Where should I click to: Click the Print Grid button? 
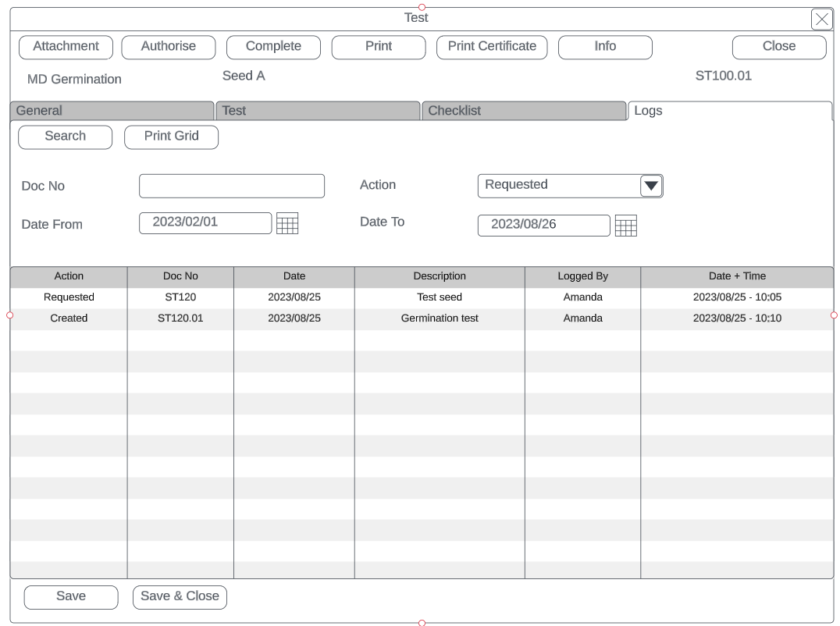click(171, 137)
